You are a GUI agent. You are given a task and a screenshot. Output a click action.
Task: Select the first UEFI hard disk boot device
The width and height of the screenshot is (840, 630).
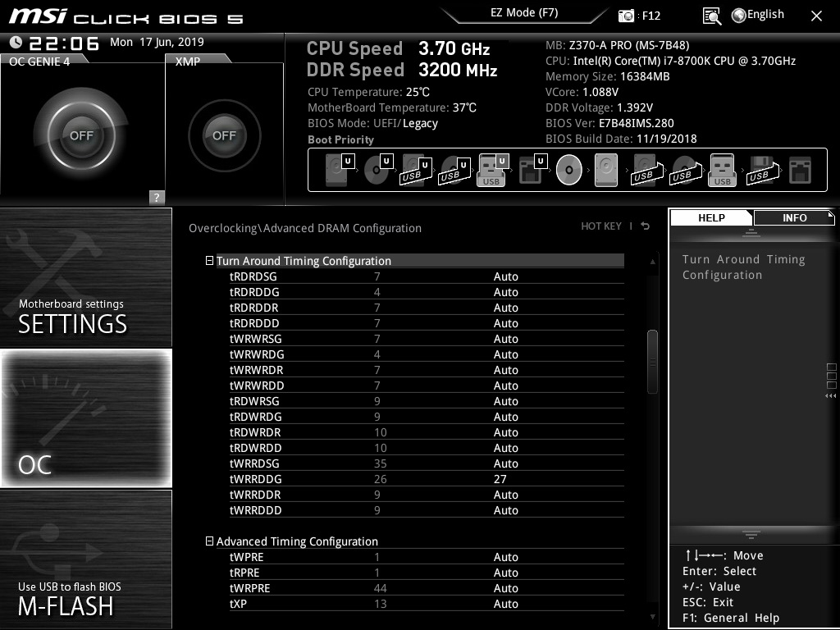[x=340, y=170]
